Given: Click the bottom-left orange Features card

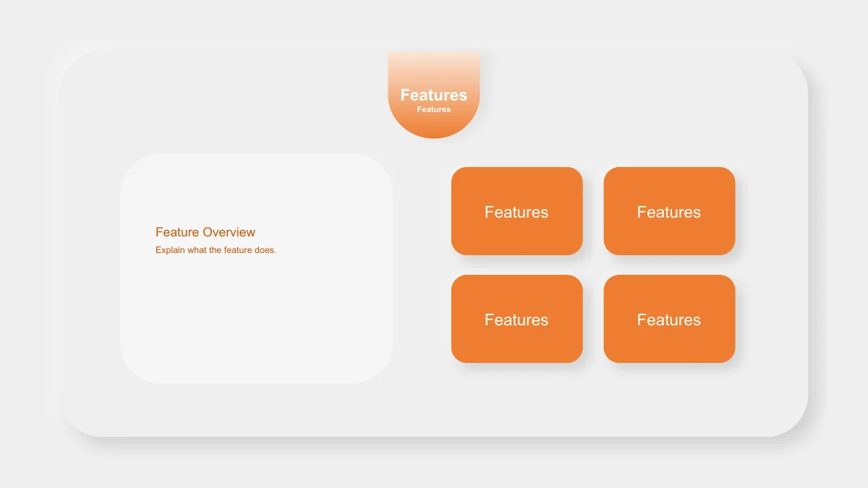Looking at the screenshot, I should pyautogui.click(x=517, y=319).
